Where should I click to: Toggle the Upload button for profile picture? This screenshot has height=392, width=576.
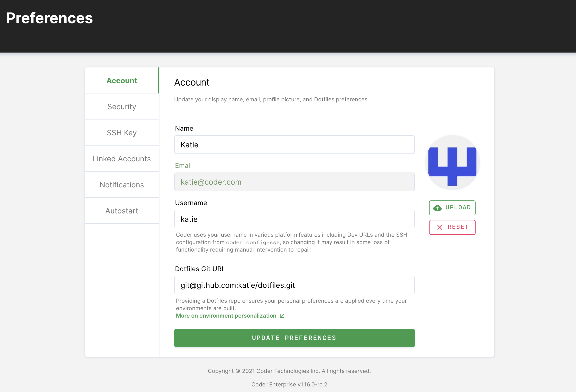pyautogui.click(x=452, y=207)
